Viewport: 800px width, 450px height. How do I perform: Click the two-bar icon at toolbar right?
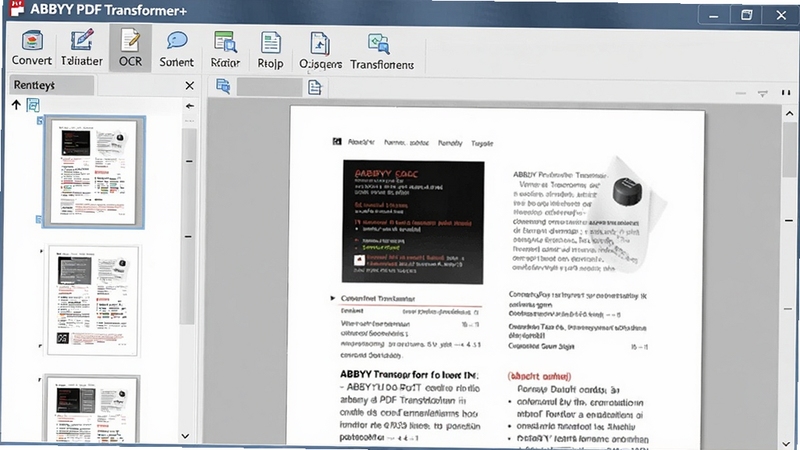(786, 92)
